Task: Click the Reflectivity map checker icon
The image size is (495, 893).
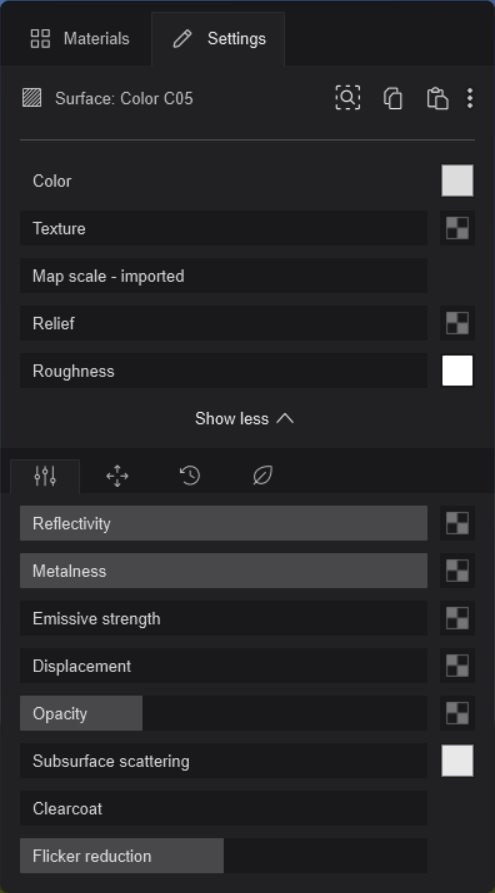Action: click(x=457, y=523)
